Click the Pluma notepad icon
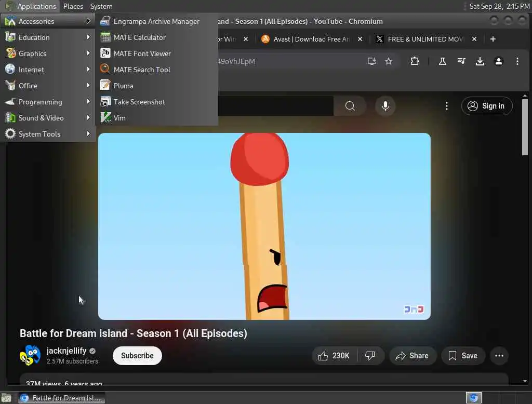Viewport: 532px width, 404px height. 105,85
